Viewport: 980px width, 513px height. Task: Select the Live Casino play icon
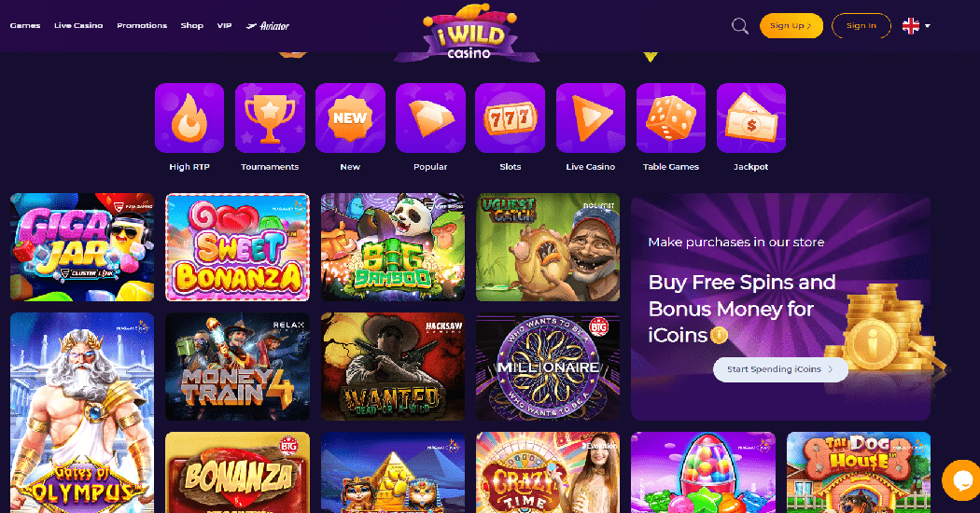point(591,118)
